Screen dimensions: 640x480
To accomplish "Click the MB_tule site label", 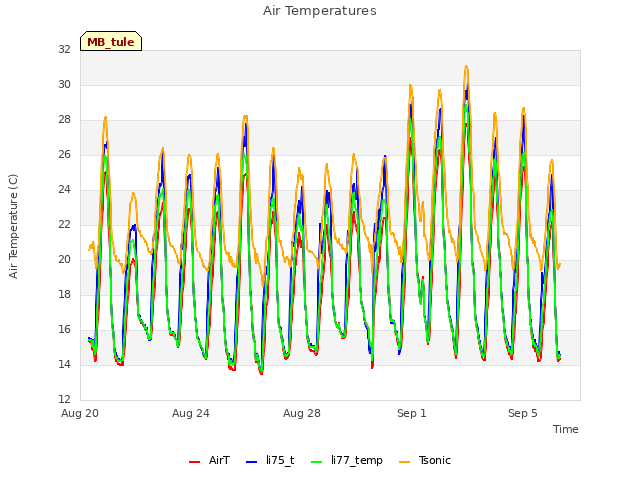I will tap(111, 41).
